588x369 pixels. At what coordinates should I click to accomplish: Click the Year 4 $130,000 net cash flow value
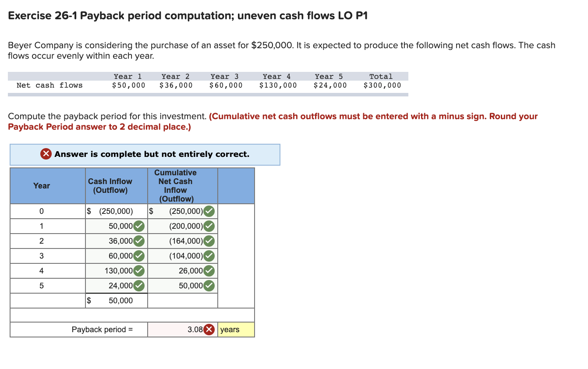pos(278,85)
